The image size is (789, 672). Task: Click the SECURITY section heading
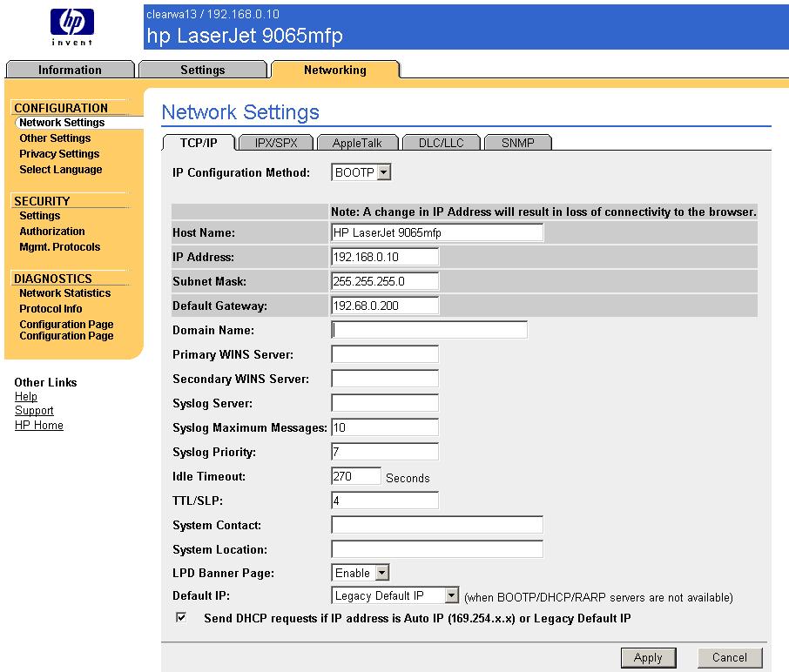coord(42,201)
